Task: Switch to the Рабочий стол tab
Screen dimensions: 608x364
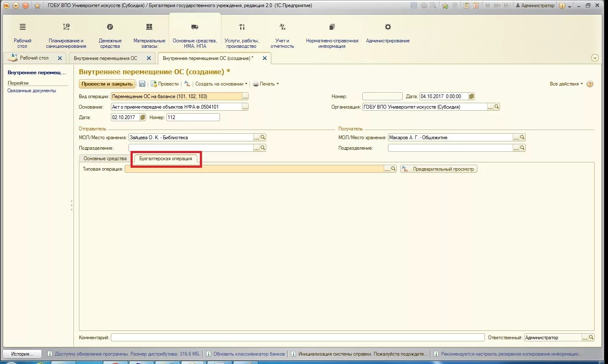Action: [34, 58]
